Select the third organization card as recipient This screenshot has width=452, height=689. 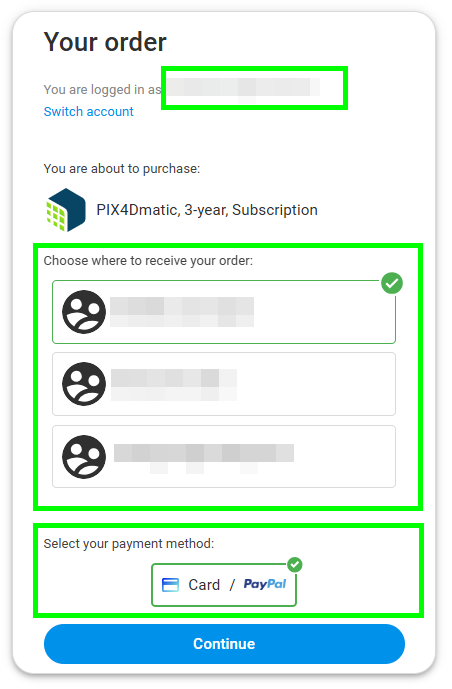coord(224,457)
